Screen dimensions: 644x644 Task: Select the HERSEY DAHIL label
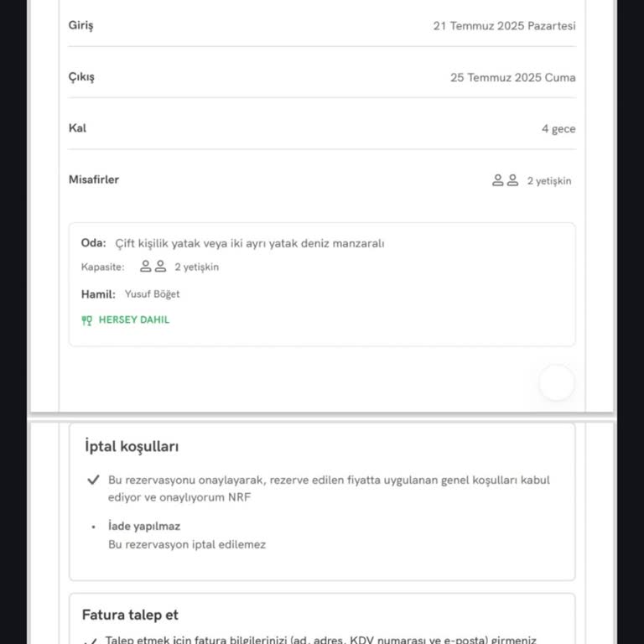tap(134, 320)
